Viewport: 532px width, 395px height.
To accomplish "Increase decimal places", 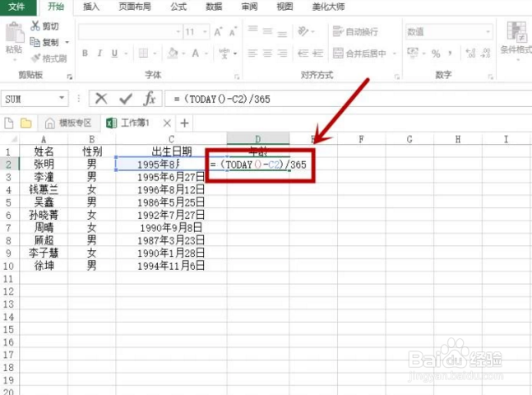I will pyautogui.click(x=470, y=53).
